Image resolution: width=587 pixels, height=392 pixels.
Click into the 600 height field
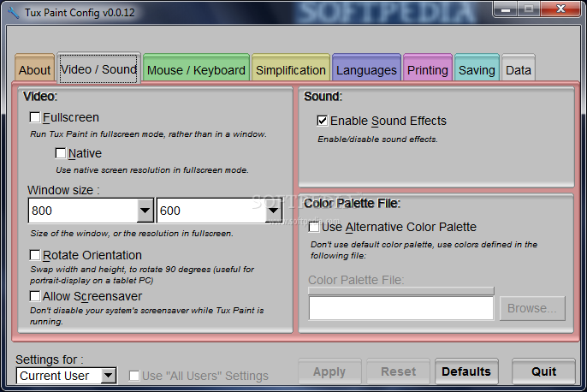(x=211, y=211)
